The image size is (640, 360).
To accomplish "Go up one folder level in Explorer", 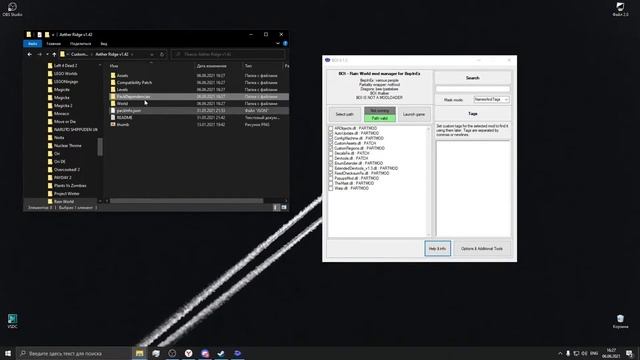I will click(x=54, y=54).
